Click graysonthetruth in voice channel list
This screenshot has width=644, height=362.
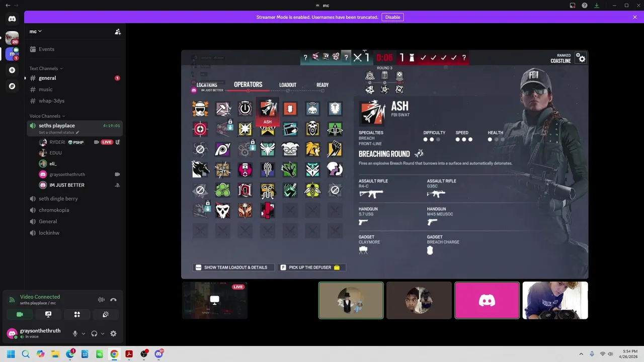click(79, 174)
